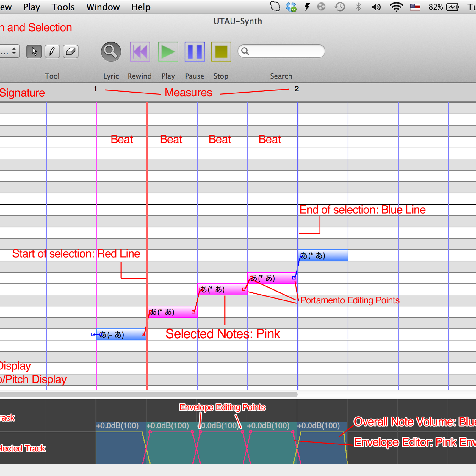
Task: Click envelope point at start of fourth note's envelope
Action: point(250,432)
